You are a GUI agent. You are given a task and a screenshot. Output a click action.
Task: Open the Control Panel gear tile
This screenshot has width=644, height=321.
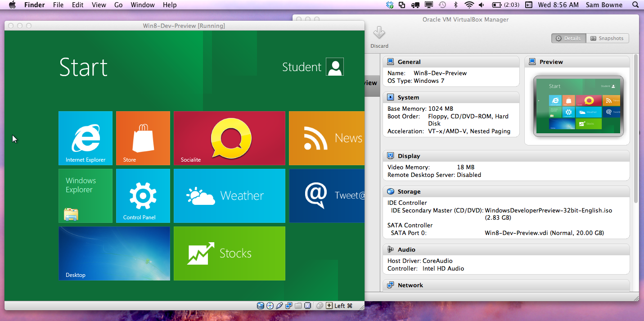pos(143,196)
